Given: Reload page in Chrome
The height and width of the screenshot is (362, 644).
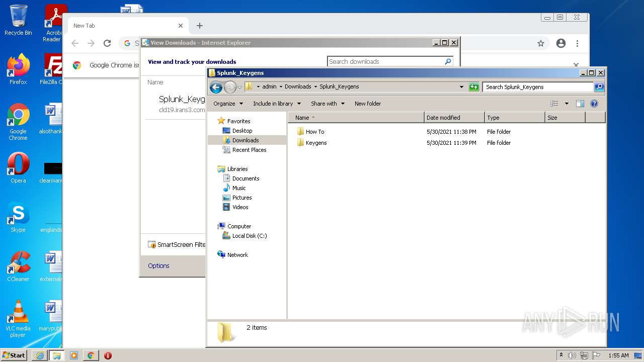Looking at the screenshot, I should point(107,44).
